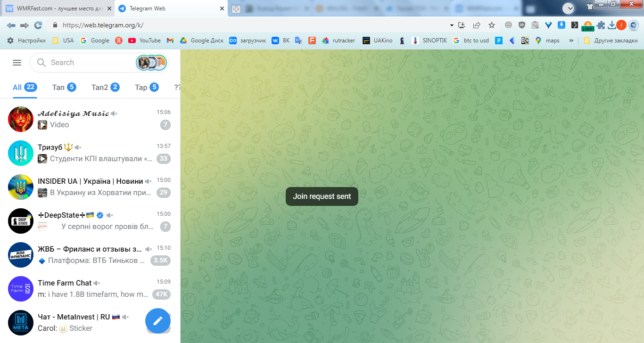
Task: Open the SINOPTIK bookmark
Action: 430,41
